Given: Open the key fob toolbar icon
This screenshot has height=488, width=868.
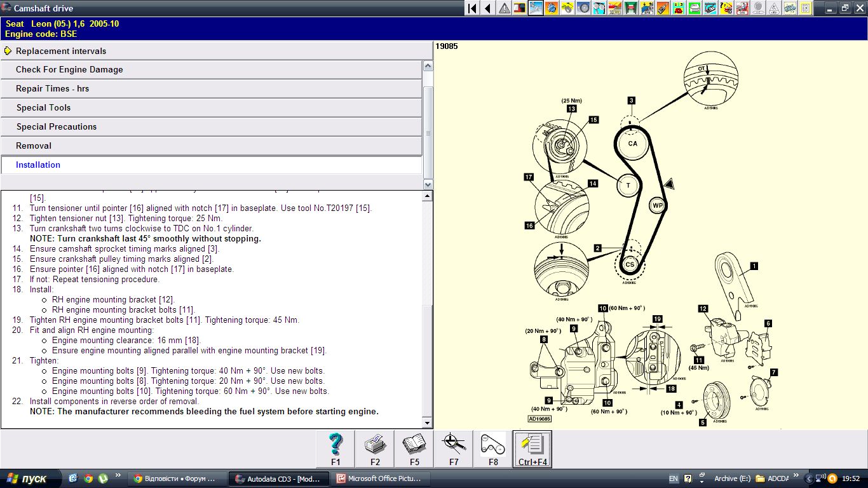Looking at the screenshot, I should tap(663, 8).
